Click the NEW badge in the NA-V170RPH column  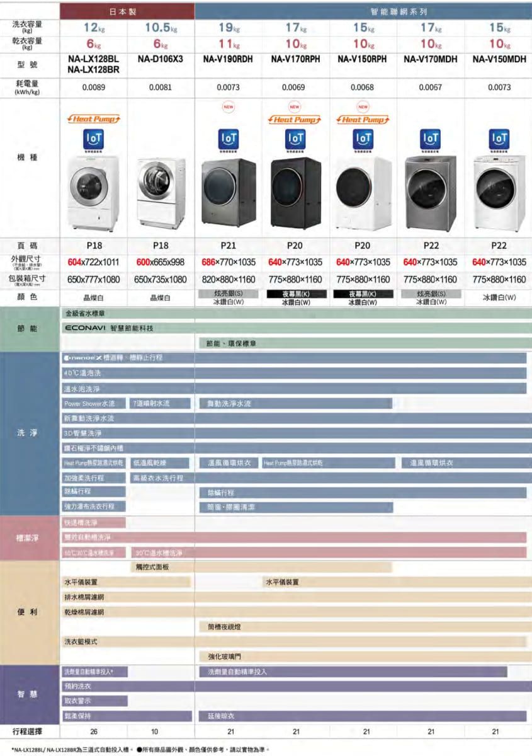(295, 106)
